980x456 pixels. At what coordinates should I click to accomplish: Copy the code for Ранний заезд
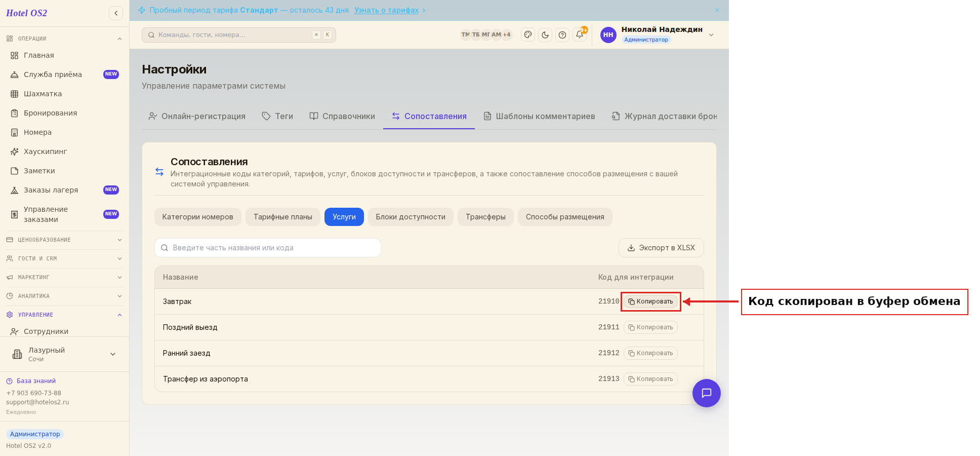click(650, 353)
